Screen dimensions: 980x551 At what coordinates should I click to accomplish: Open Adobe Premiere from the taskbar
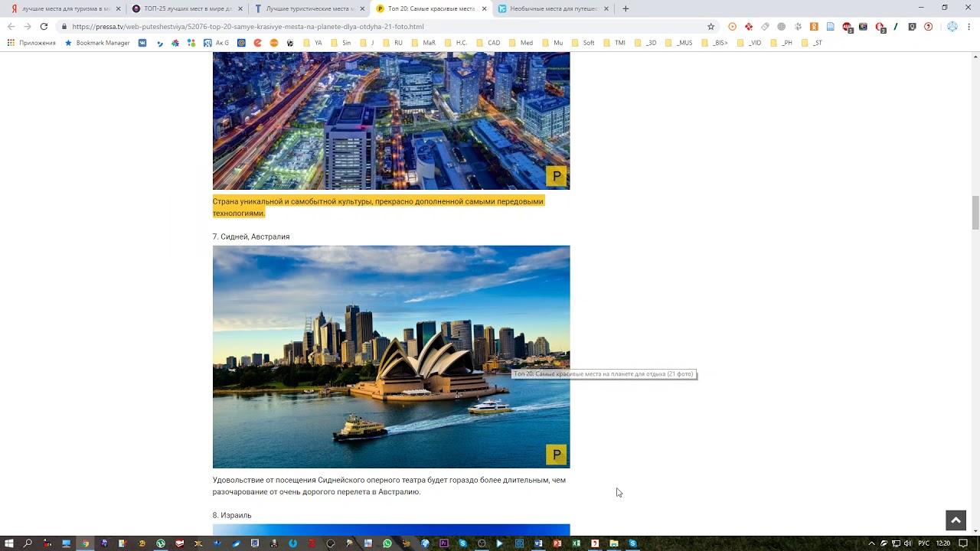443,543
